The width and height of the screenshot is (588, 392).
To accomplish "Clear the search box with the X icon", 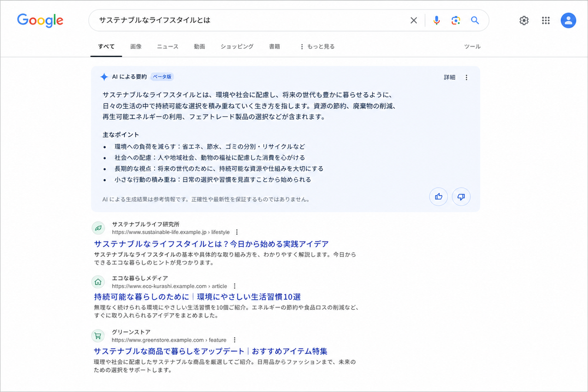I will (x=413, y=20).
